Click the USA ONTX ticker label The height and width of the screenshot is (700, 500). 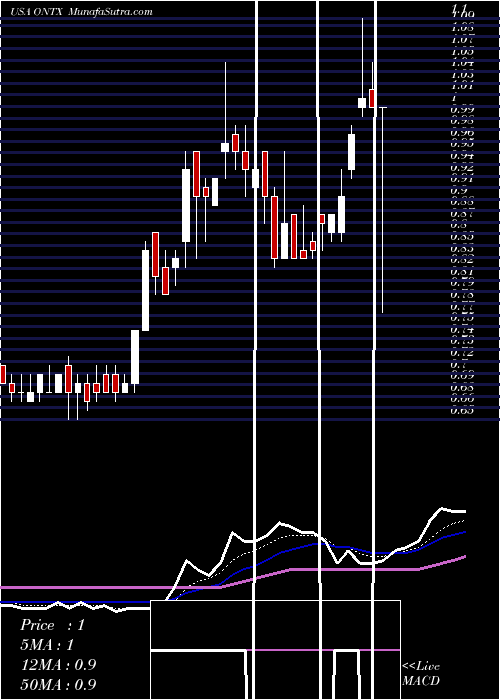39,11
